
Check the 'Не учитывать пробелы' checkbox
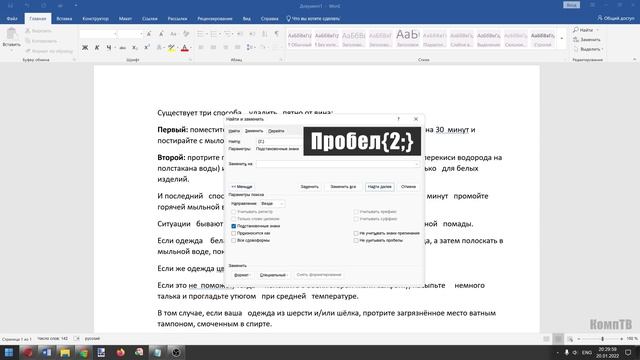(356, 240)
